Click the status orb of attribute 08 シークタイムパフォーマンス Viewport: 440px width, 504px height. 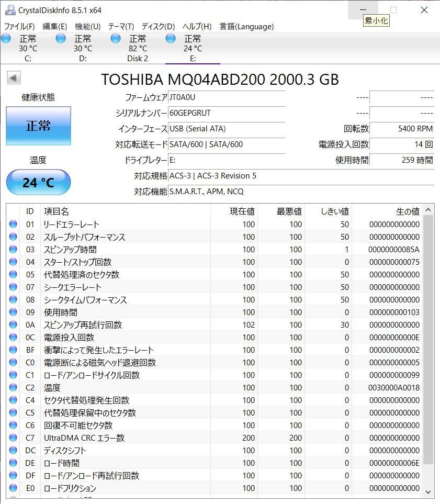coord(13,299)
